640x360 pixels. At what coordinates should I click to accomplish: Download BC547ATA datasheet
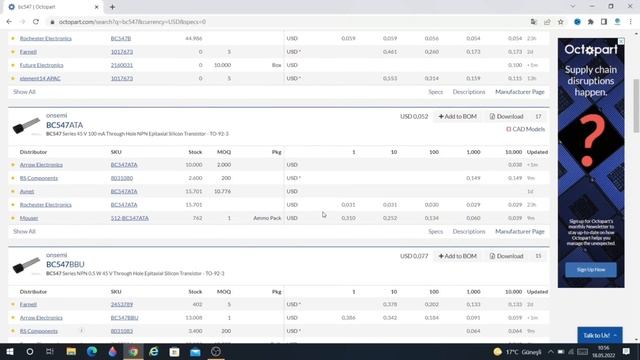tap(507, 116)
